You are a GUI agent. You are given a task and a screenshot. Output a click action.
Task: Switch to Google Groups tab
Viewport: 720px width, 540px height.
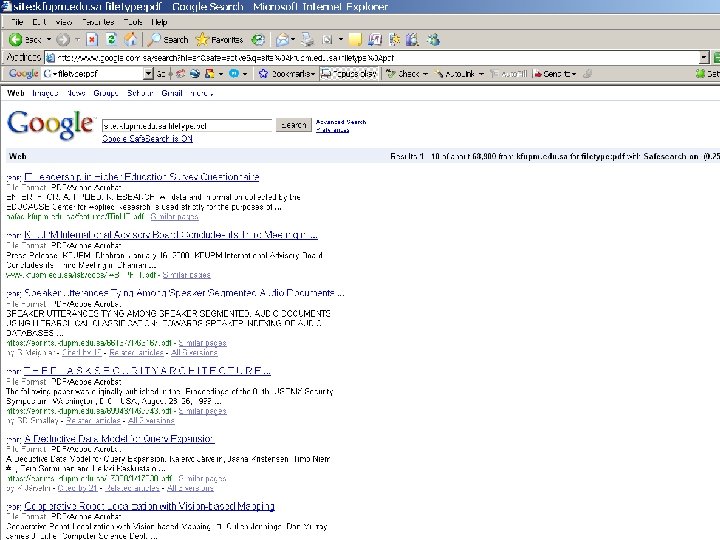(106, 93)
